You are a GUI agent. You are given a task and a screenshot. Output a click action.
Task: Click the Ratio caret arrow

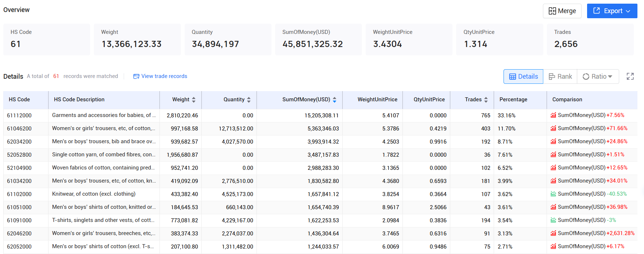coord(610,77)
